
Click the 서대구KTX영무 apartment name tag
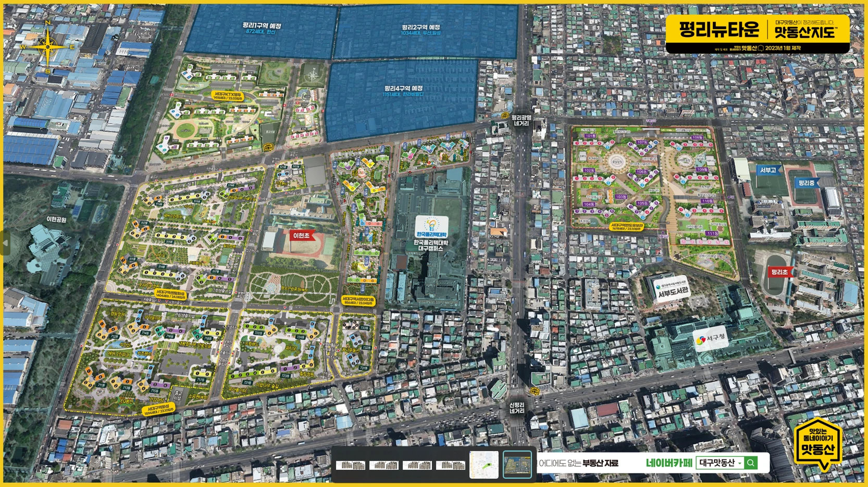pos(228,96)
